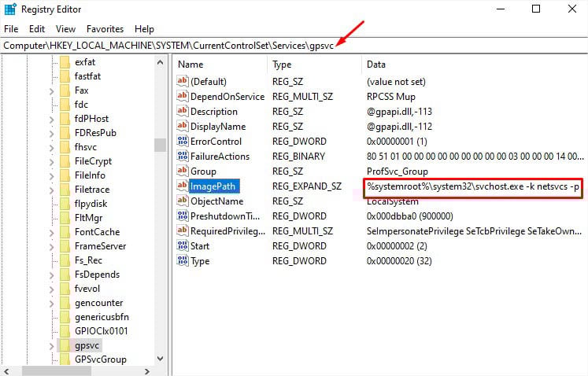
Task: Open the File menu
Action: pyautogui.click(x=11, y=29)
